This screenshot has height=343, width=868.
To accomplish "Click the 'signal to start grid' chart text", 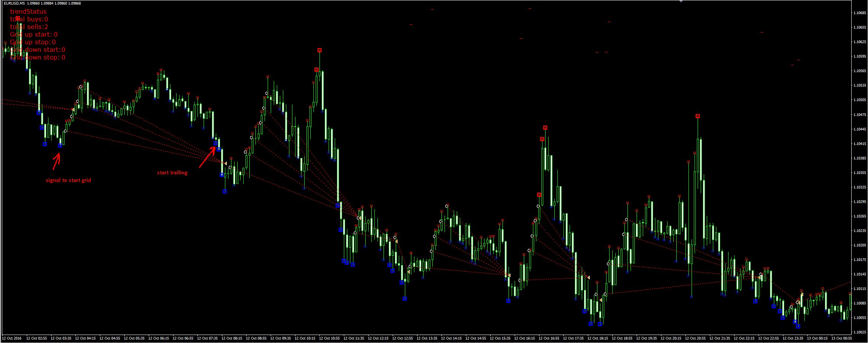I will [x=68, y=180].
